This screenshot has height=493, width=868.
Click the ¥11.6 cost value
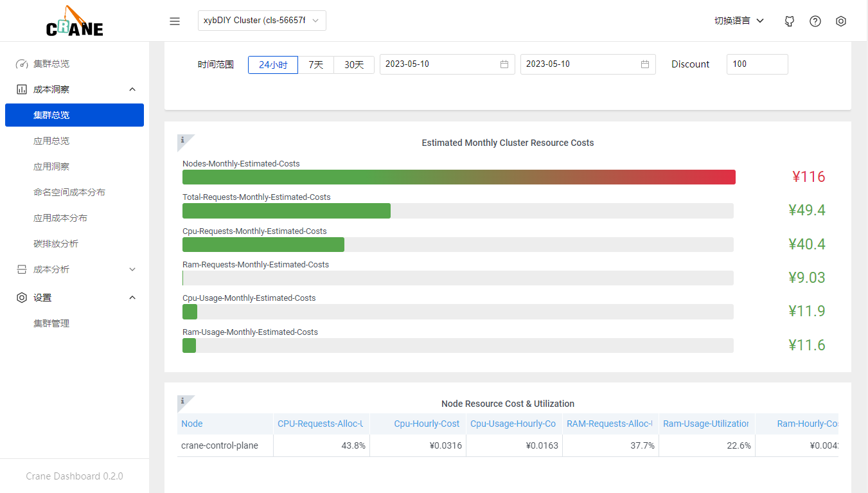coord(807,345)
